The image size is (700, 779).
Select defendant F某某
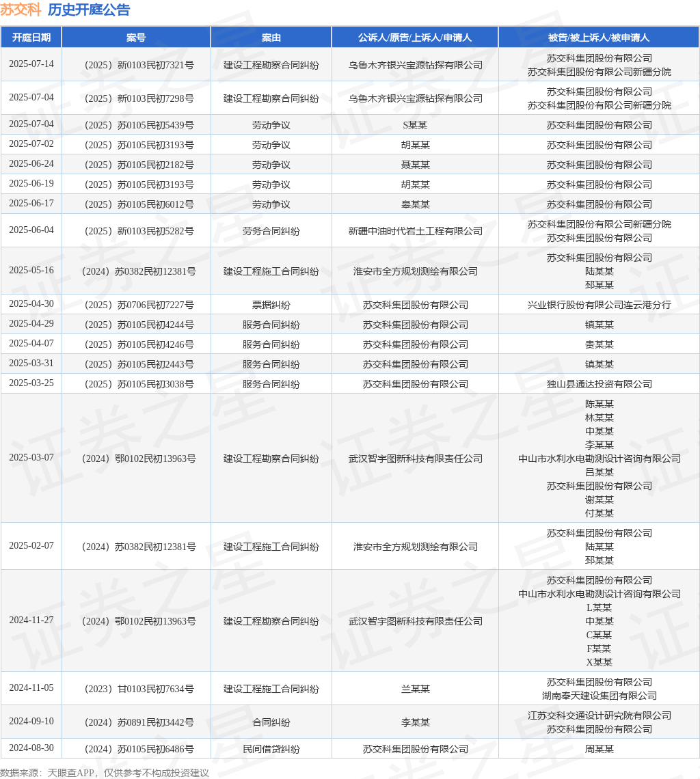click(x=599, y=648)
